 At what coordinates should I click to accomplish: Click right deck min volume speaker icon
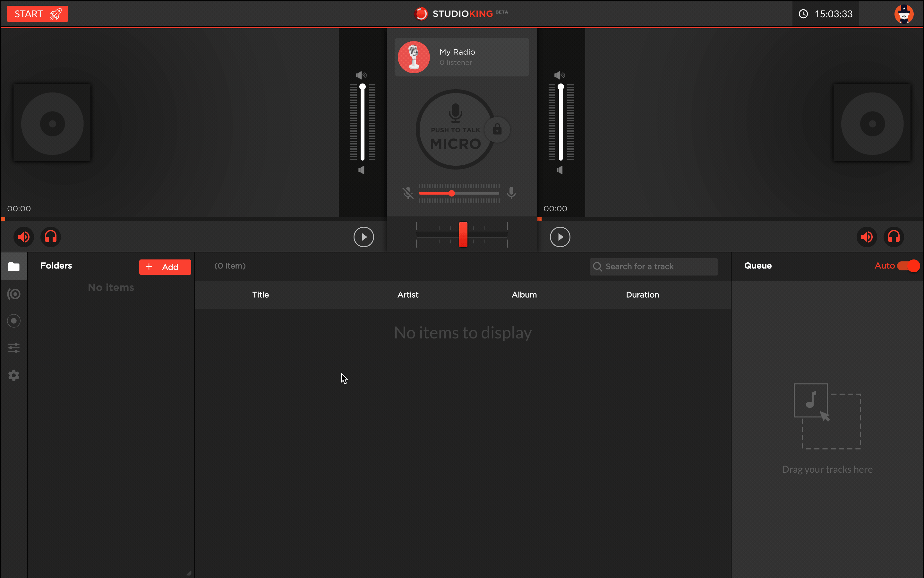559,170
